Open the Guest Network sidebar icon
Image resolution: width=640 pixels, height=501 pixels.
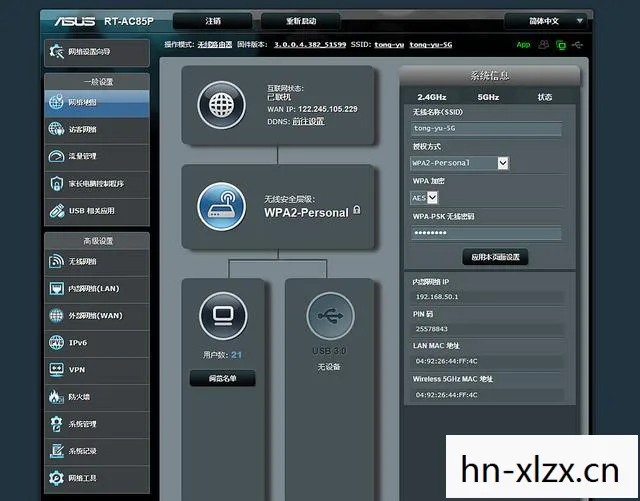point(56,129)
